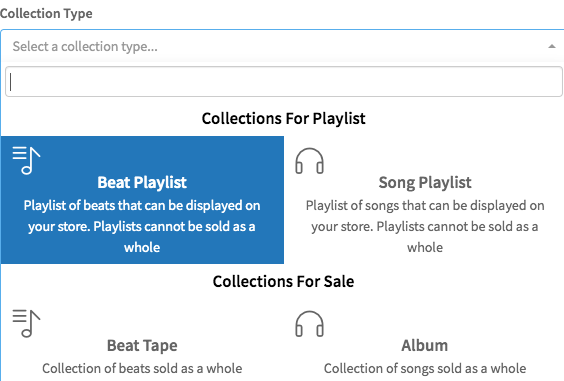Viewport: 564px width, 381px height.
Task: Click the word 'whole' under Song Playlist
Action: [425, 248]
